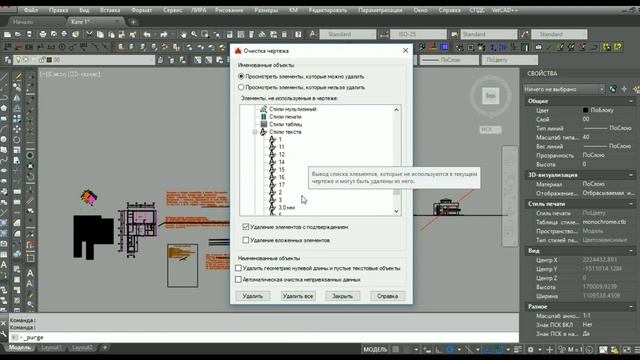Click the Undo arrow icon
The width and height of the screenshot is (640, 360).
(x=147, y=34)
